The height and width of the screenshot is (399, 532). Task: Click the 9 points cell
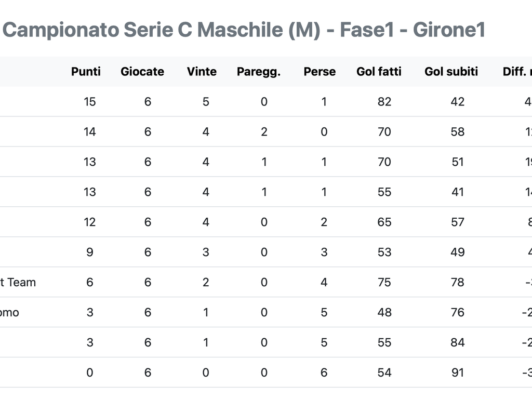pyautogui.click(x=89, y=252)
